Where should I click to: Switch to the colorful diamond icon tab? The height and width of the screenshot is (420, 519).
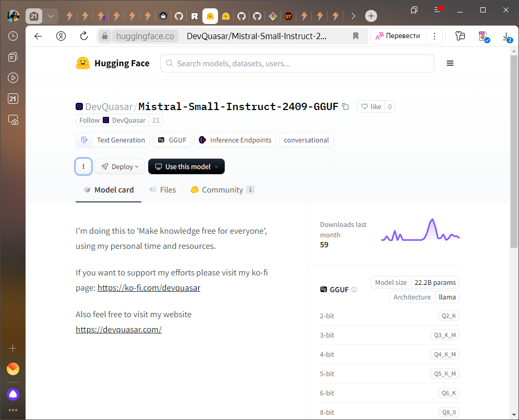(273, 16)
